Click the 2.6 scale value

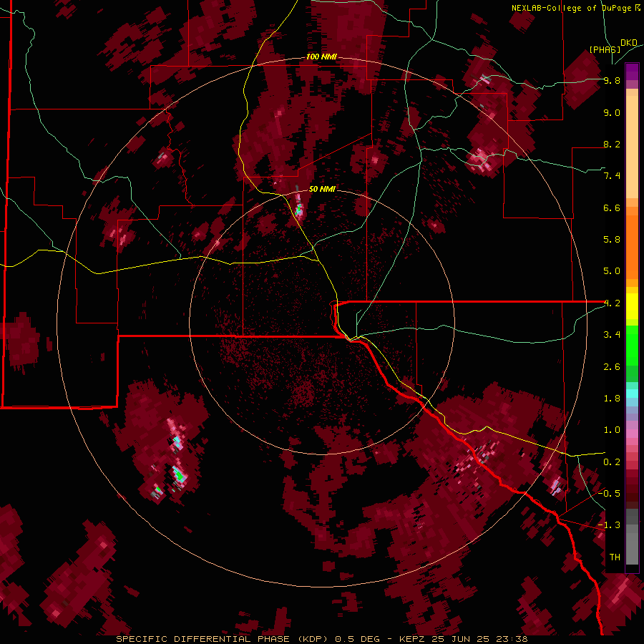pyautogui.click(x=612, y=367)
